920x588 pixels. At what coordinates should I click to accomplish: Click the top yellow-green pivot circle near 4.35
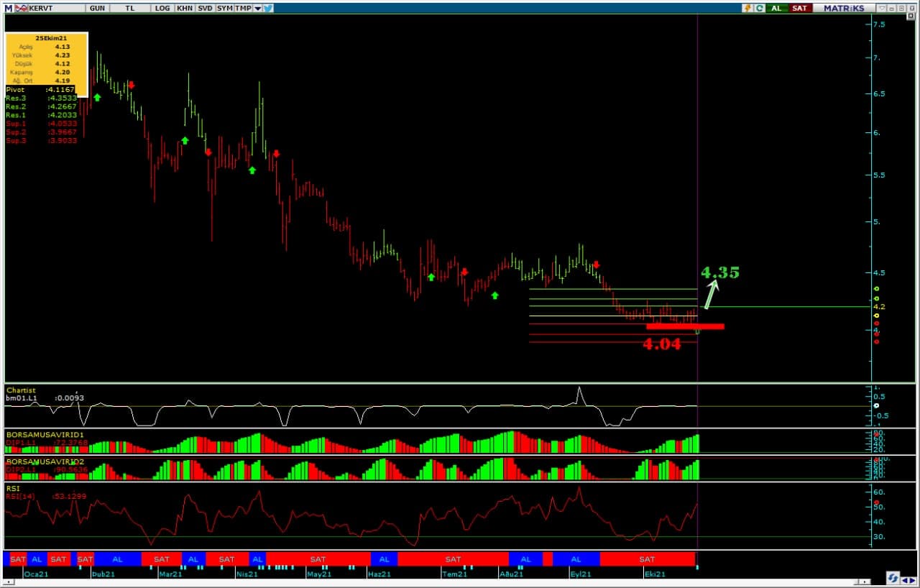coord(876,289)
